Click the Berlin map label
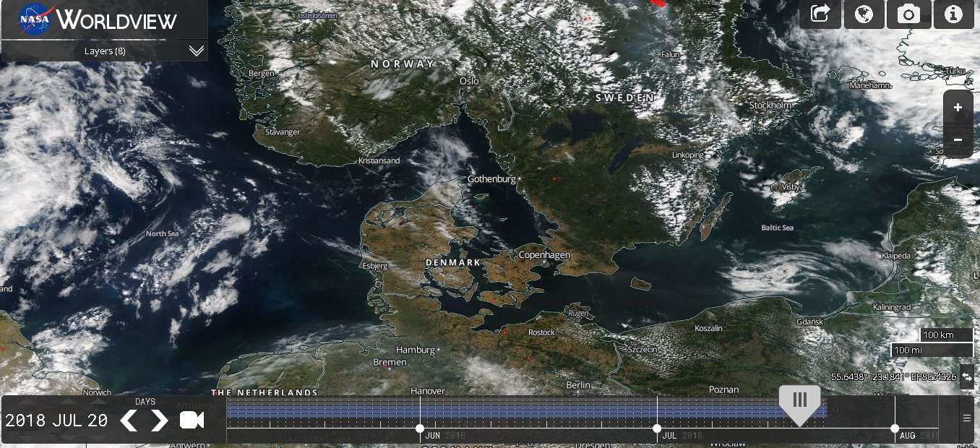Image resolution: width=980 pixels, height=448 pixels. [579, 385]
